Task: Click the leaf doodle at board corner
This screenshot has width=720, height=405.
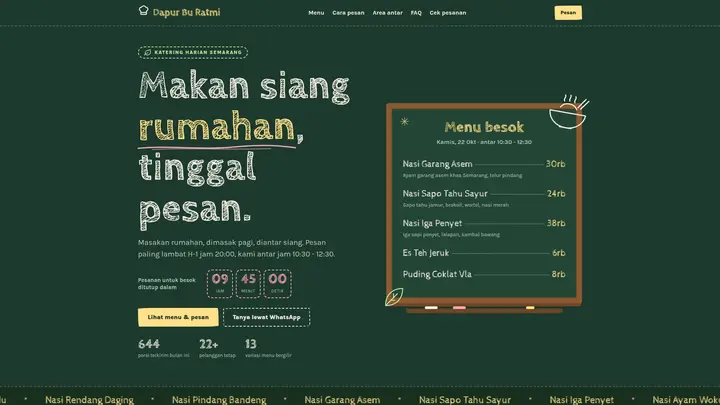Action: pyautogui.click(x=394, y=297)
